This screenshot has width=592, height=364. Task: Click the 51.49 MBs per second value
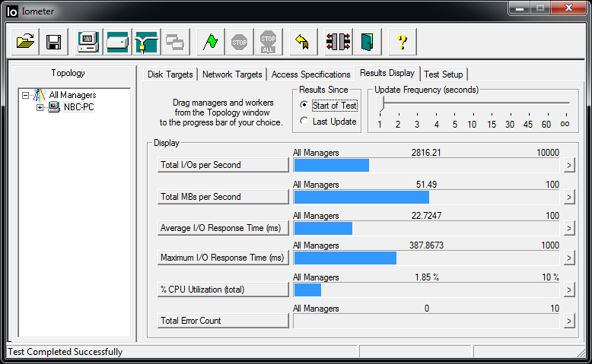pos(426,185)
